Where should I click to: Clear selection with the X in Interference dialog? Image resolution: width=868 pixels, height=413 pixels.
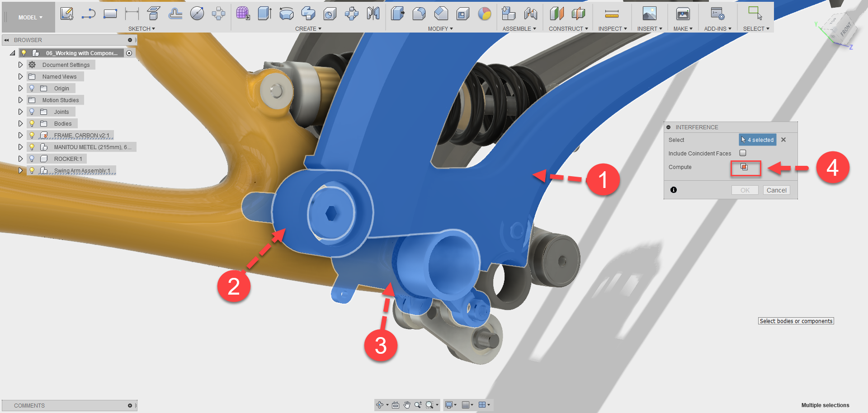(783, 140)
